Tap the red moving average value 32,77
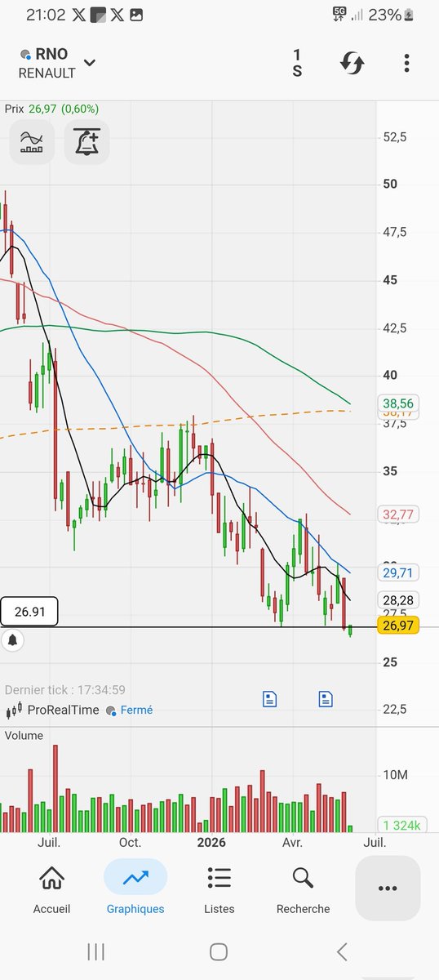The image size is (439, 980). (398, 514)
